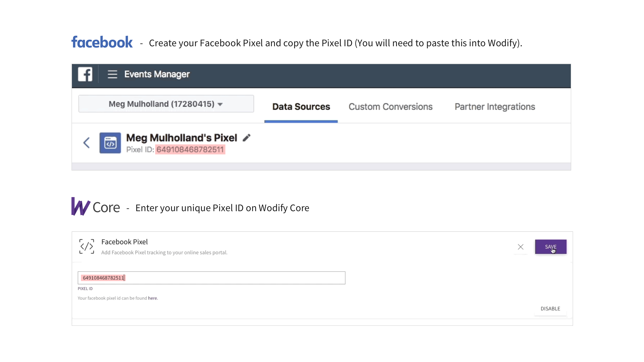Open the hamburger menu next to Events Manager

tap(112, 74)
